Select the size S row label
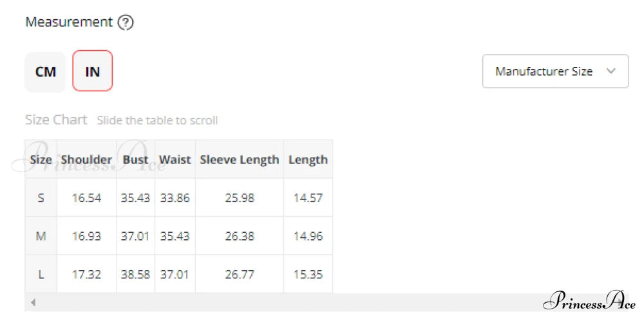This screenshot has height=319, width=644. tap(41, 198)
